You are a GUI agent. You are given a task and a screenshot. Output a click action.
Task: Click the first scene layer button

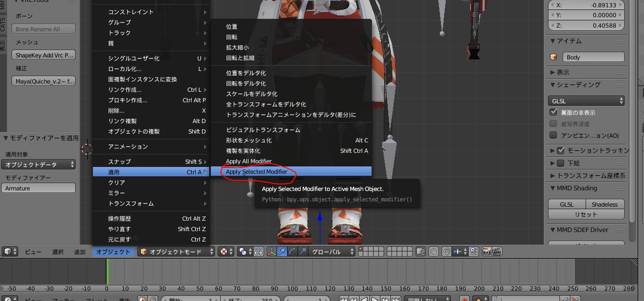[361, 249]
